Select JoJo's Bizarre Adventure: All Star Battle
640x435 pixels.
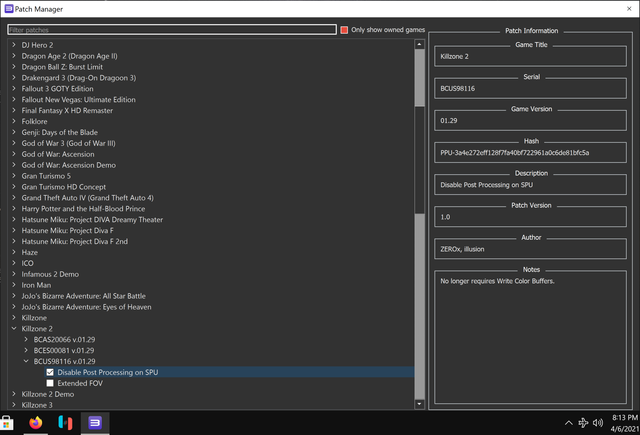pos(84,296)
